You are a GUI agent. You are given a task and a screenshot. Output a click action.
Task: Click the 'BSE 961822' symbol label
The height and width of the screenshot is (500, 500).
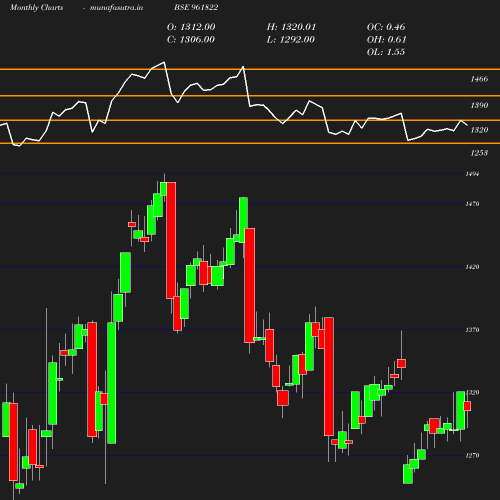point(196,7)
